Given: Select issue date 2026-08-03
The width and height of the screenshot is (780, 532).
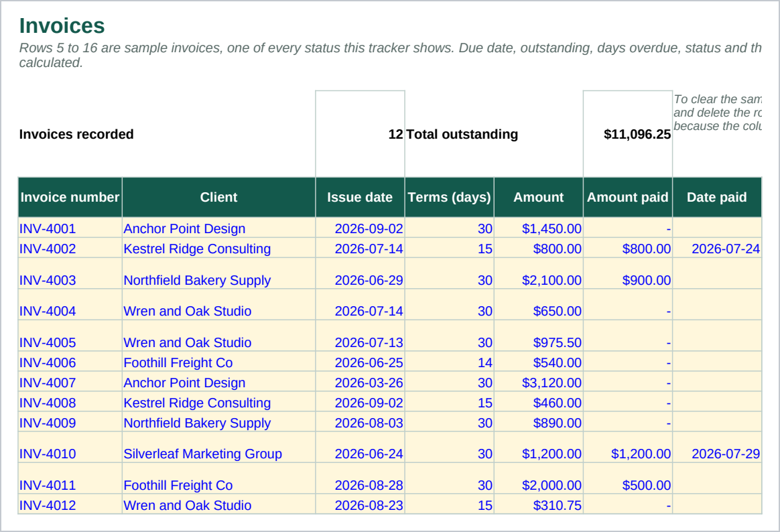Looking at the screenshot, I should 360,421.
